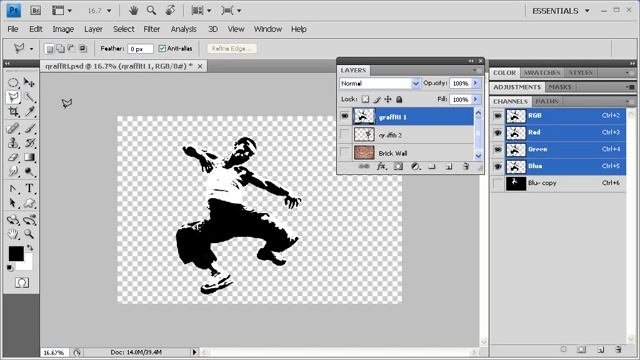Toggle visibility of Green channel
Viewport: 640px width, 360px height.
[x=498, y=149]
